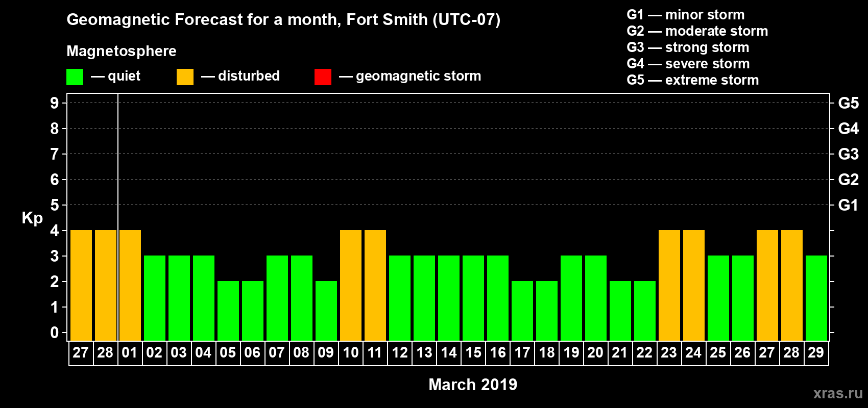This screenshot has width=868, height=408.
Task: Click date label 18 on x-axis
Action: (x=547, y=353)
